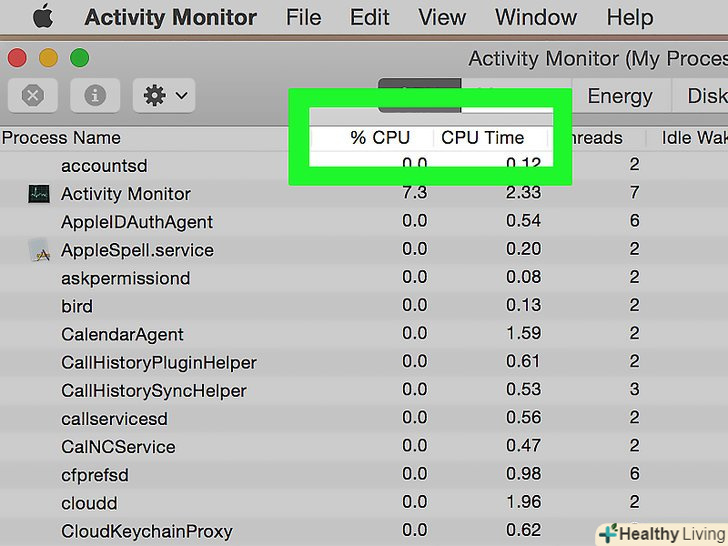Open the File menu
This screenshot has width=728, height=546.
point(303,17)
